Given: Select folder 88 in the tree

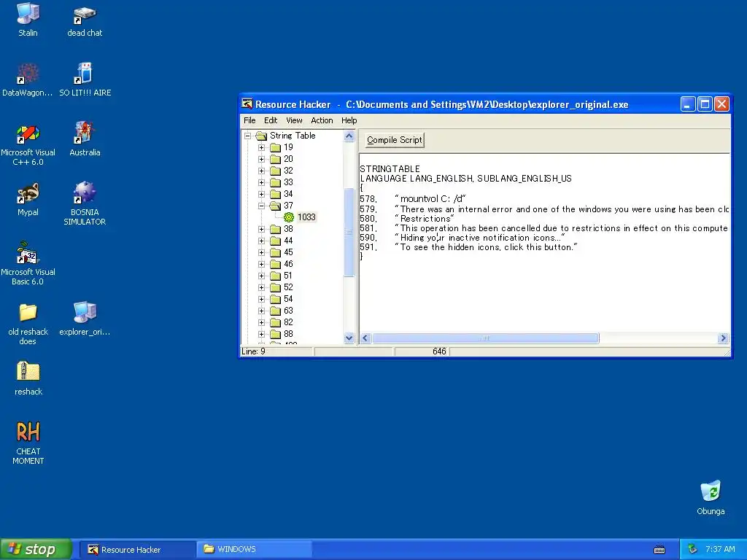Looking at the screenshot, I should 282,334.
